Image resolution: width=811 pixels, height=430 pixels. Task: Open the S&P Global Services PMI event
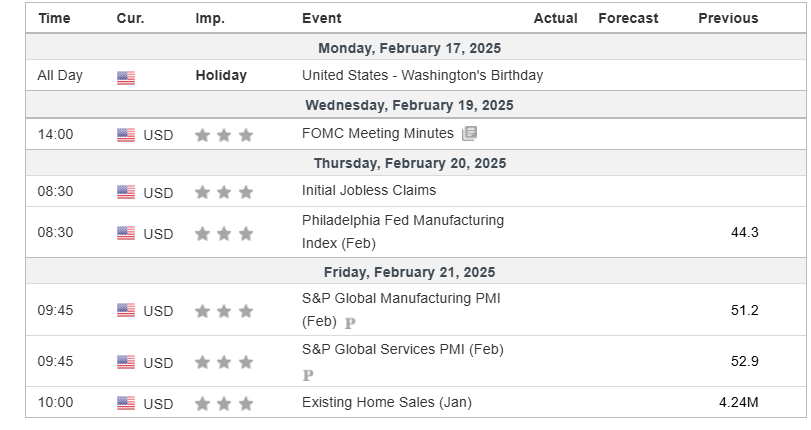click(403, 350)
